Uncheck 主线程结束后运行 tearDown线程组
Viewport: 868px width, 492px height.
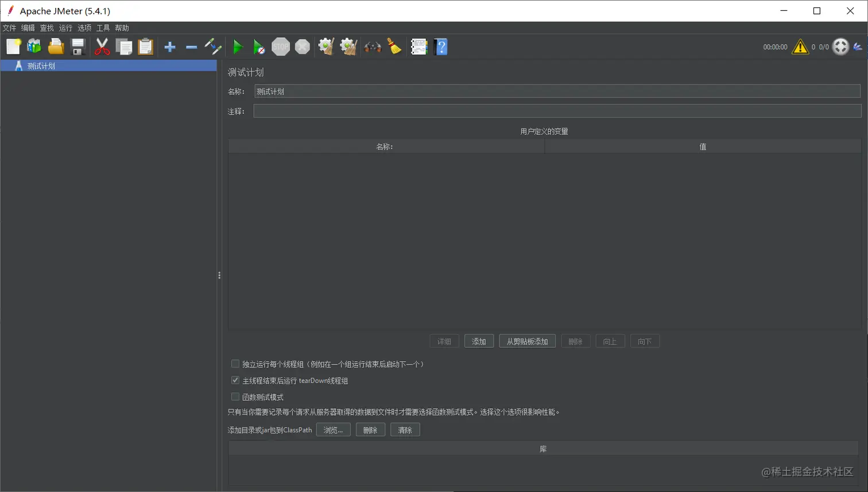pyautogui.click(x=235, y=380)
